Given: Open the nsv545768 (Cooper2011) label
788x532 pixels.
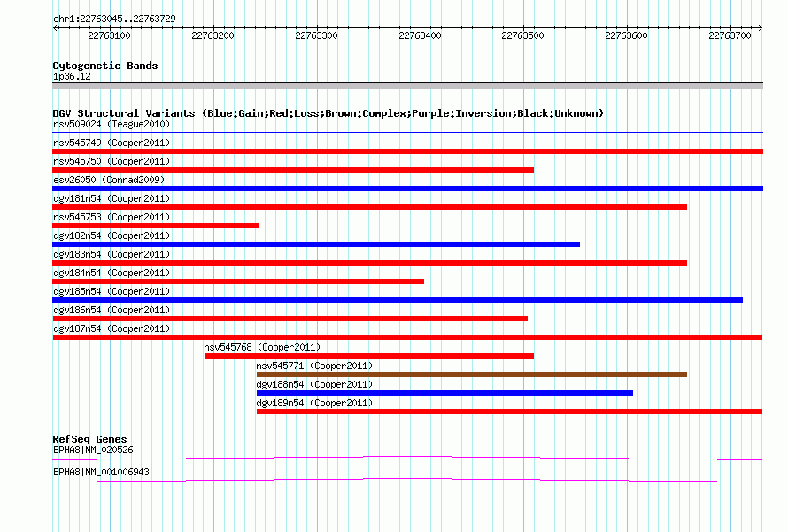Looking at the screenshot, I should (x=262, y=347).
